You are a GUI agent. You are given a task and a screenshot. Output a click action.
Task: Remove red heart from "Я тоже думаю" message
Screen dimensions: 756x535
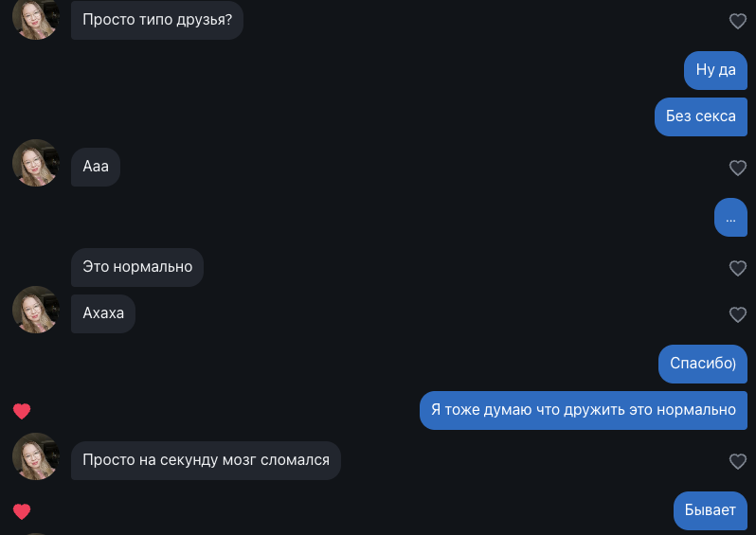coord(22,411)
